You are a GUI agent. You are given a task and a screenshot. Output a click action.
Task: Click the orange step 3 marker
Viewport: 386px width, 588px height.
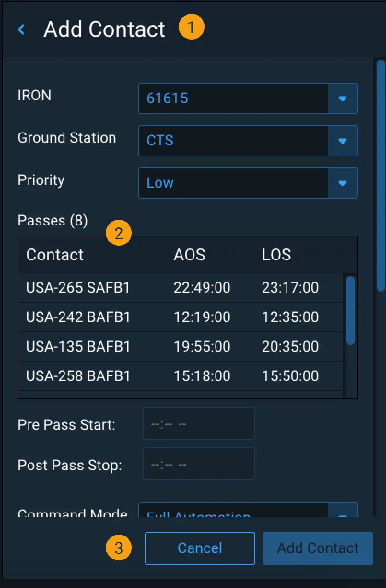click(118, 548)
